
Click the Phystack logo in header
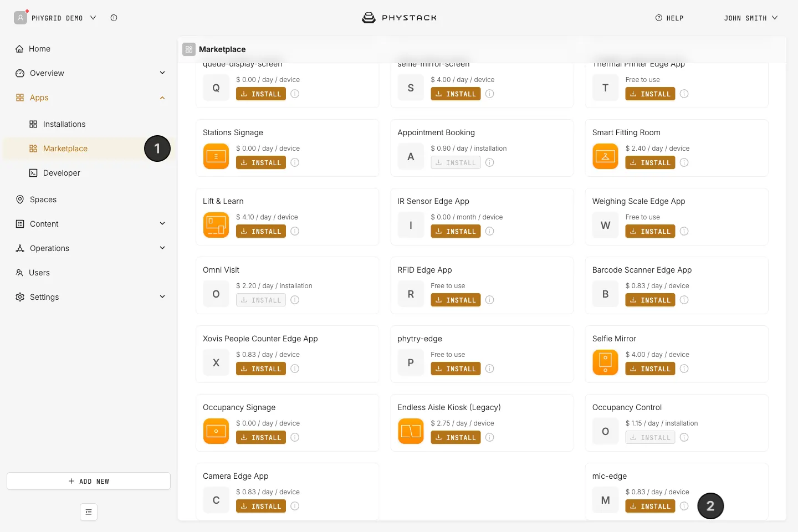point(399,18)
